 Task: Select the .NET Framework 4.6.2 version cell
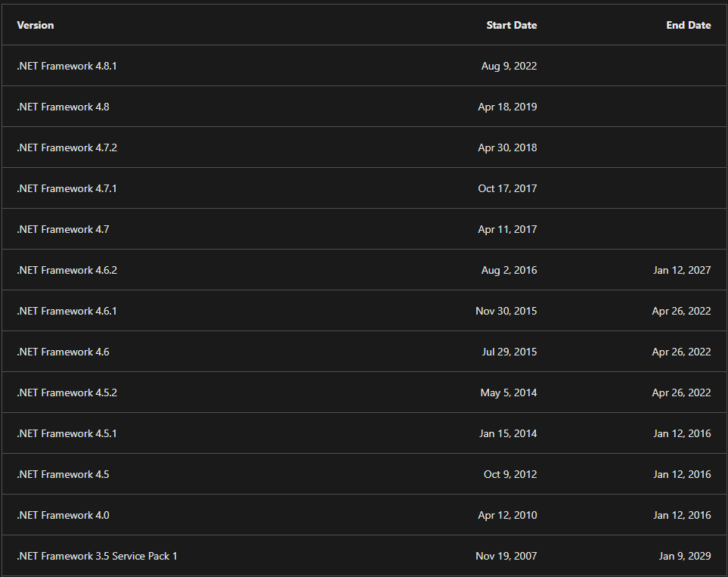click(67, 270)
